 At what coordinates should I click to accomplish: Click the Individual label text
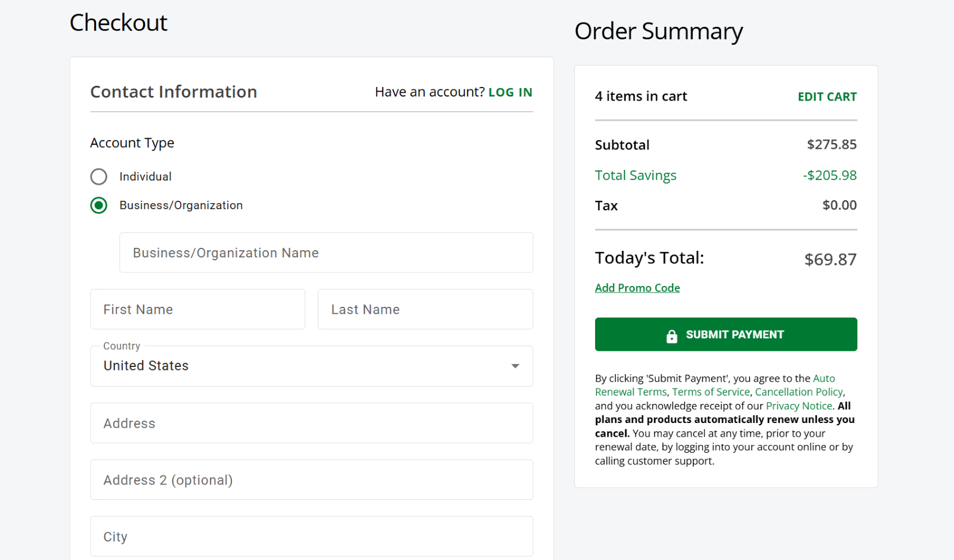tap(145, 177)
